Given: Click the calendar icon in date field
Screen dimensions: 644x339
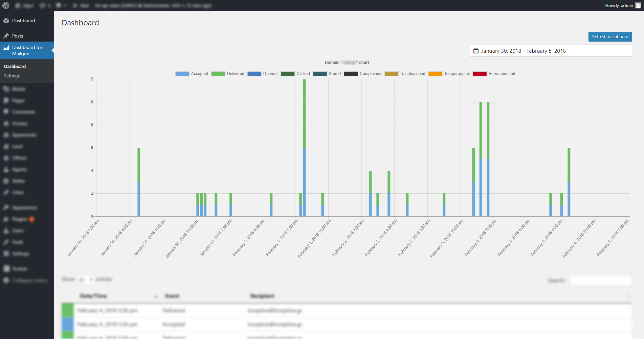Looking at the screenshot, I should click(x=476, y=51).
